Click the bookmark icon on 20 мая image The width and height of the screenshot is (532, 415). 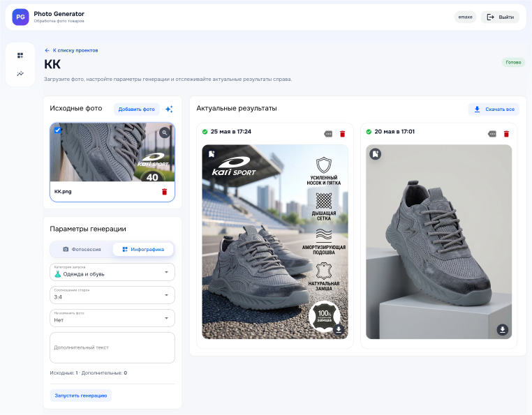[375, 154]
